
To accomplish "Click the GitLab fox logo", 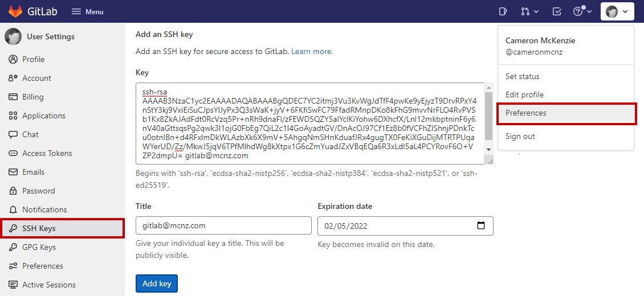I will pos(15,11).
